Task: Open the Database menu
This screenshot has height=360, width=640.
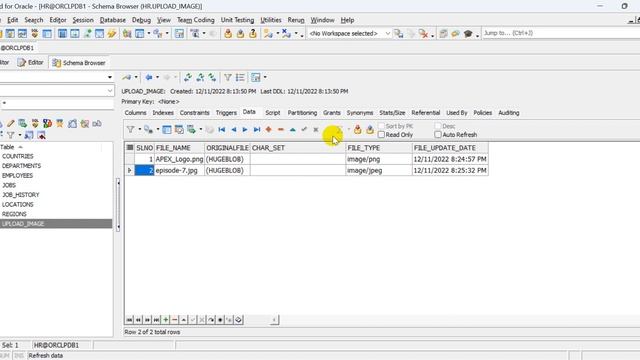Action: [x=113, y=20]
